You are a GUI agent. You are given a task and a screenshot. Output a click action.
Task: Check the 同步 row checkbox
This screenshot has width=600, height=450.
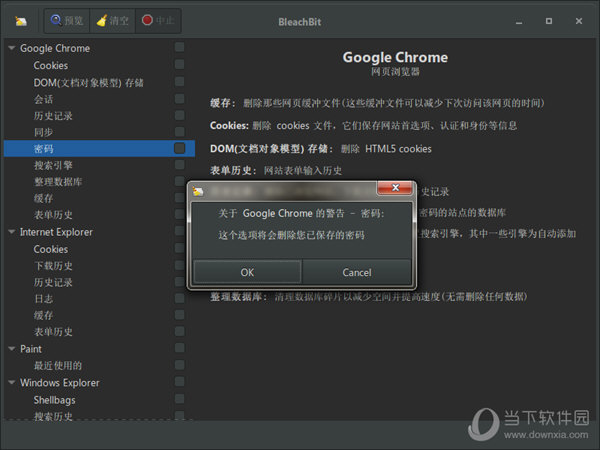pyautogui.click(x=179, y=132)
